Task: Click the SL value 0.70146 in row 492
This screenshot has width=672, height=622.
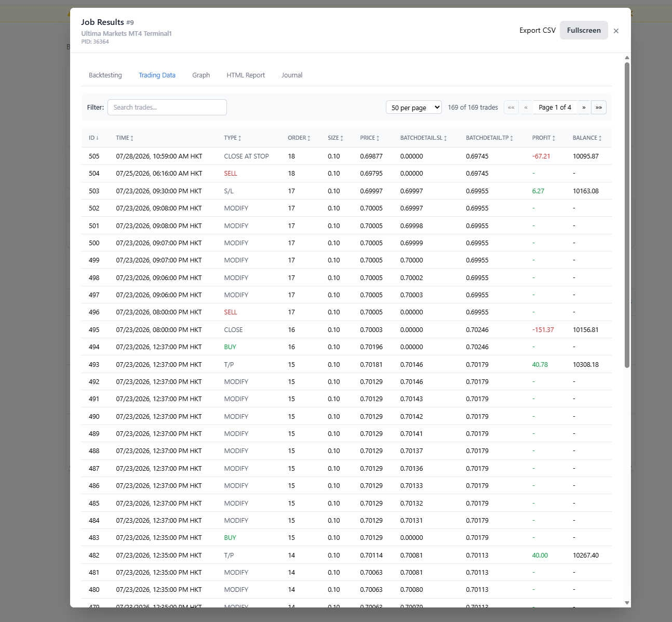Action: pos(411,382)
